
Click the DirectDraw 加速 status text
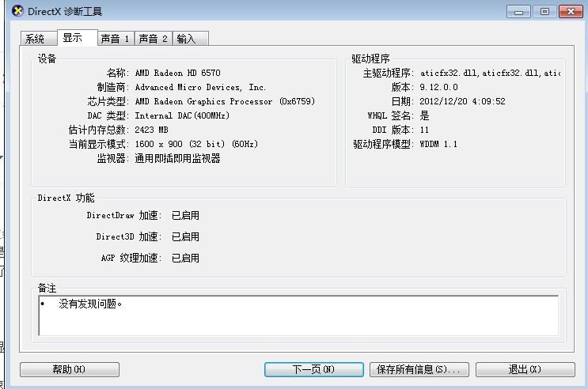pos(185,215)
